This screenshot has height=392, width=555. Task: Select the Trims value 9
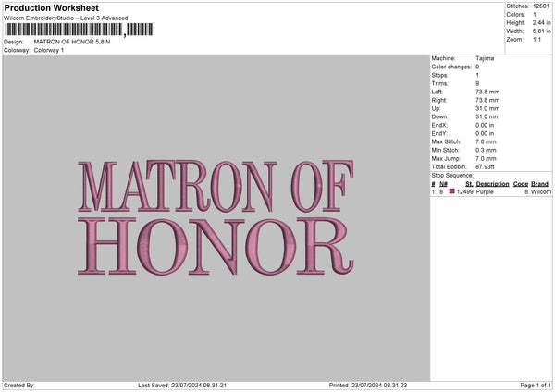tap(477, 83)
